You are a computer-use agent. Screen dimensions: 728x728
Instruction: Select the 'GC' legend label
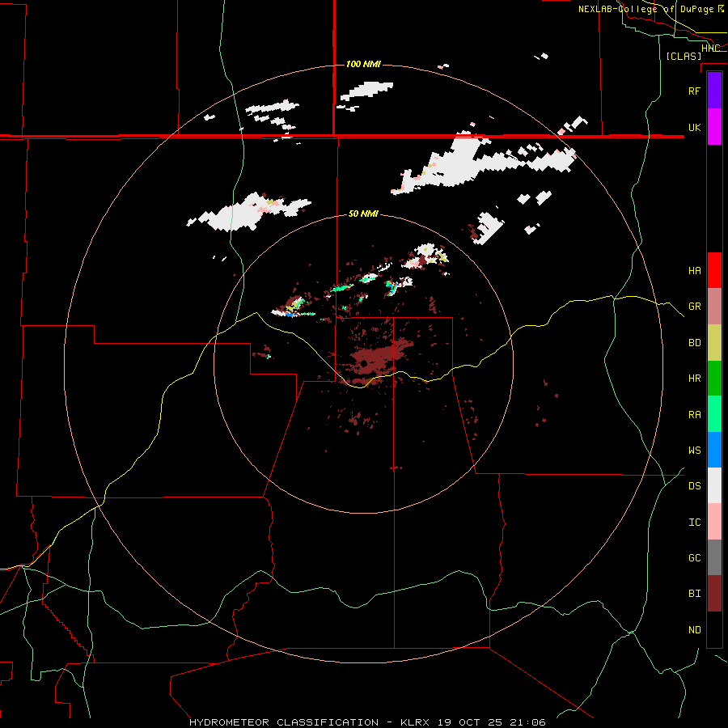click(694, 557)
